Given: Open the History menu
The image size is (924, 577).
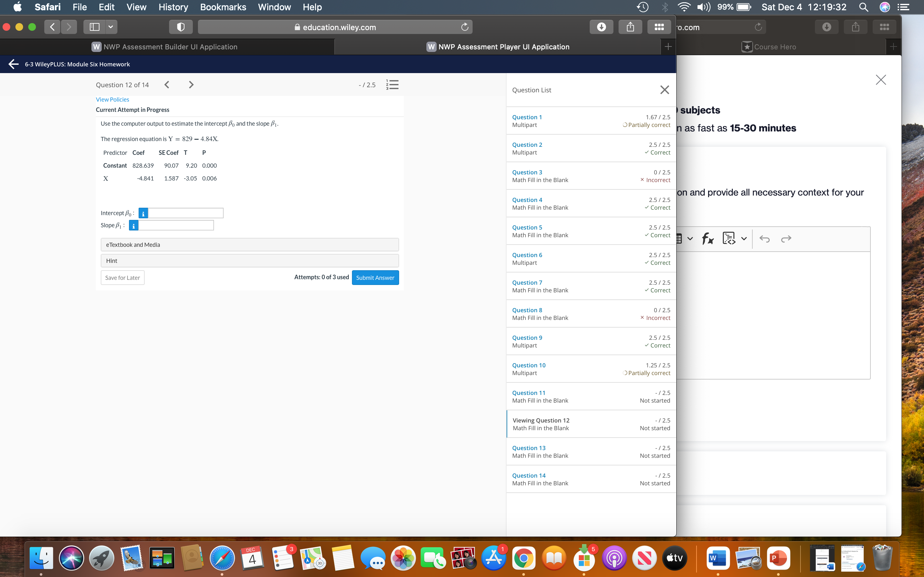Looking at the screenshot, I should tap(173, 7).
